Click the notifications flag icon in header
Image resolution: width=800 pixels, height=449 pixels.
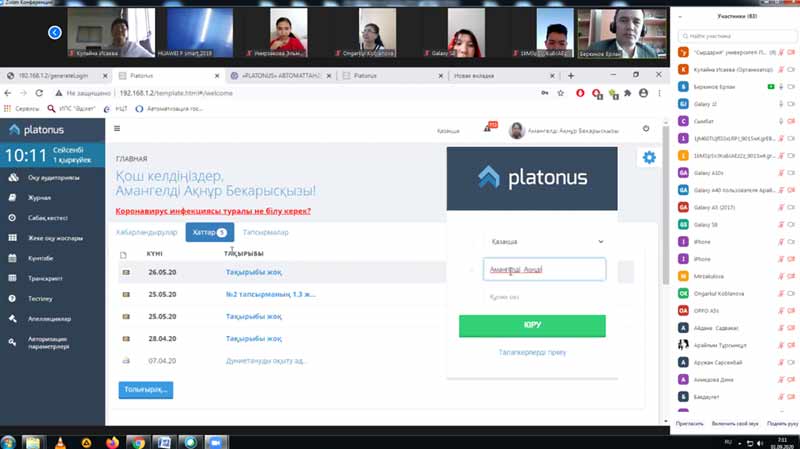(x=489, y=129)
